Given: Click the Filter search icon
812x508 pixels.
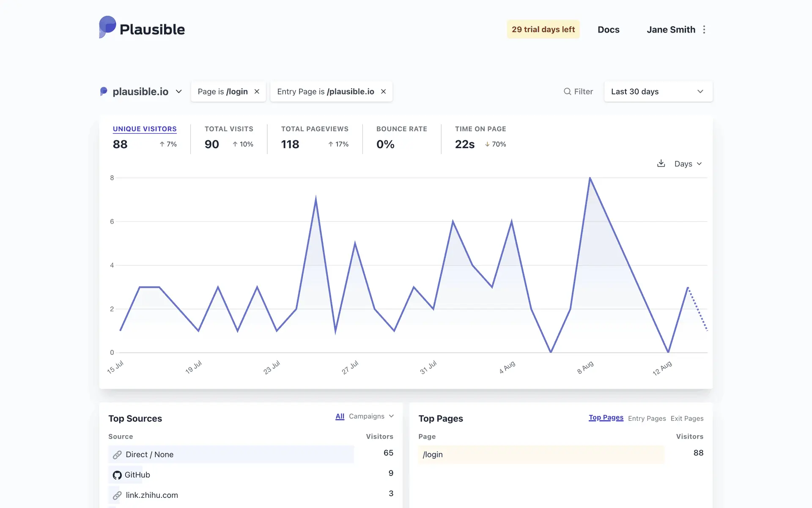Looking at the screenshot, I should click(x=567, y=91).
